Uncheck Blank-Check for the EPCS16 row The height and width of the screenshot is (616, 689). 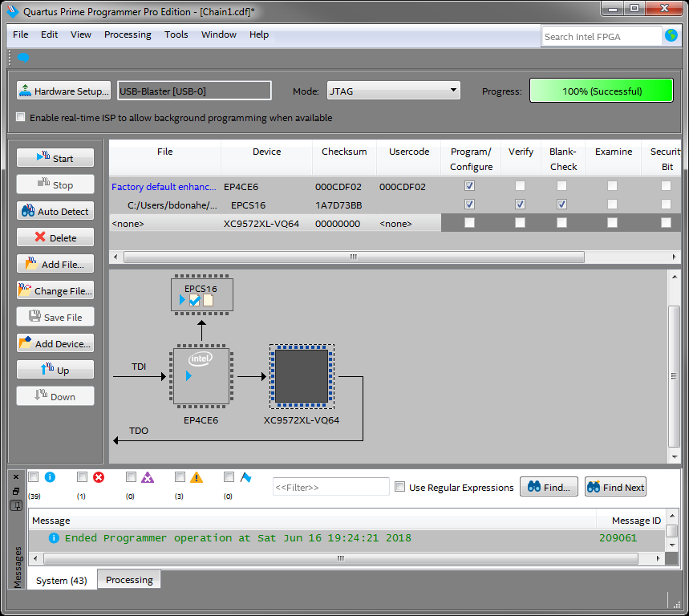(x=561, y=205)
